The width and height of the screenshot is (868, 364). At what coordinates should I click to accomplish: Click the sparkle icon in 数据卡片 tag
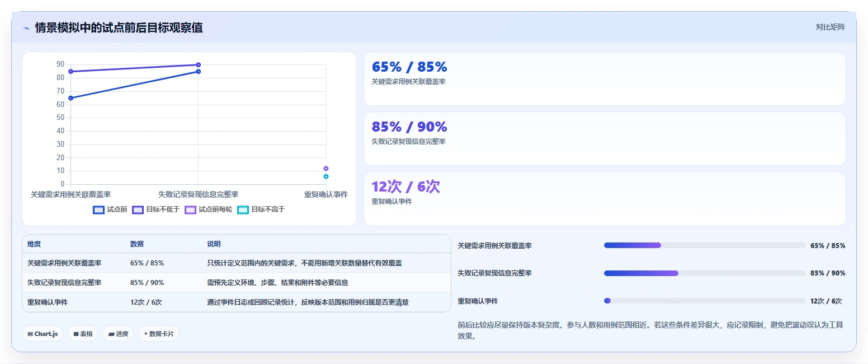coord(145,334)
